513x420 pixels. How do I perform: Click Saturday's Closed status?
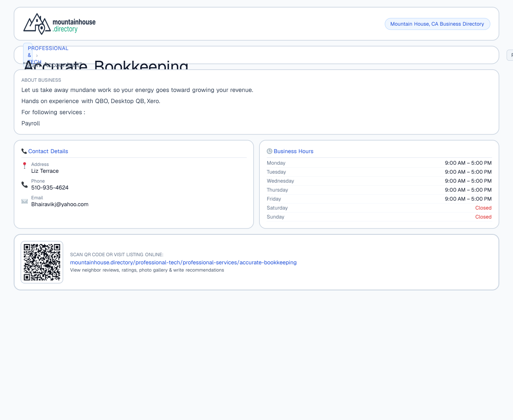484,208
